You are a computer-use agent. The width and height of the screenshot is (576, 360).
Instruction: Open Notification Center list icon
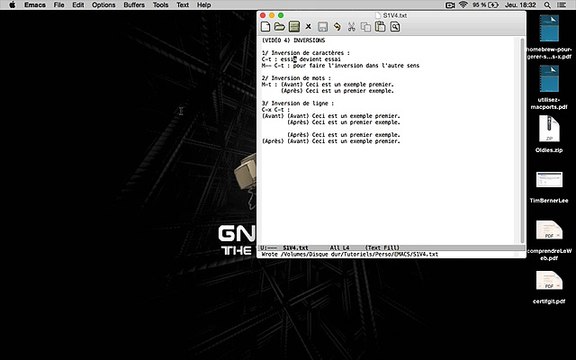(x=562, y=5)
